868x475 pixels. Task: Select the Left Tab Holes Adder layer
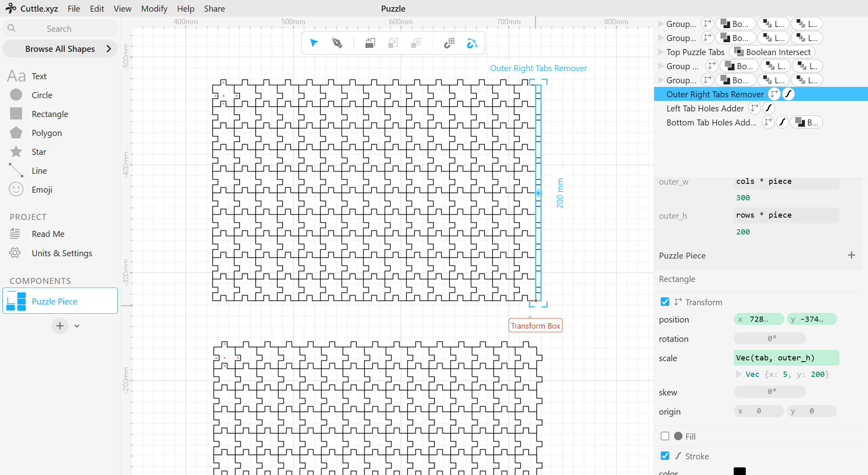click(705, 108)
